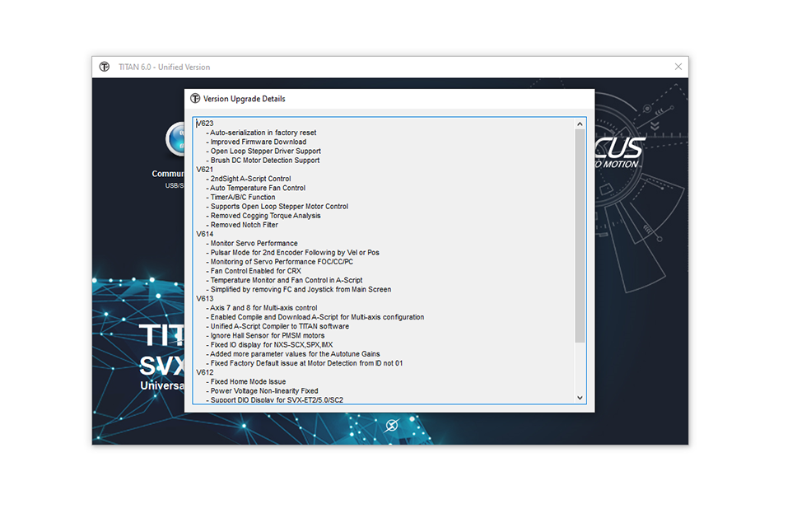The height and width of the screenshot is (532, 797).
Task: Click the V612 version heading
Action: 205,372
